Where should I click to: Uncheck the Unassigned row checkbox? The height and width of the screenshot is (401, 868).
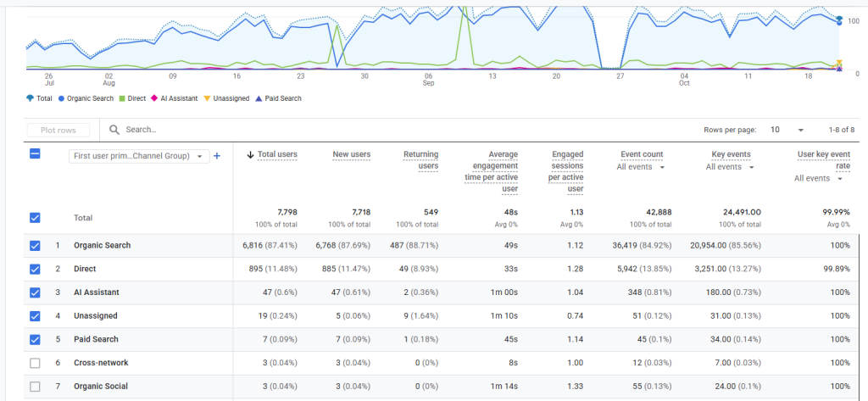(x=35, y=315)
